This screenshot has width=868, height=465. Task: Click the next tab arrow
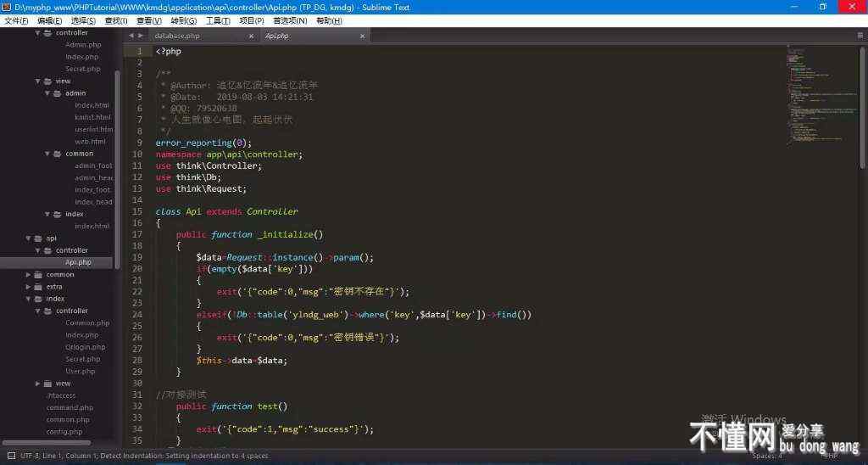tap(141, 36)
